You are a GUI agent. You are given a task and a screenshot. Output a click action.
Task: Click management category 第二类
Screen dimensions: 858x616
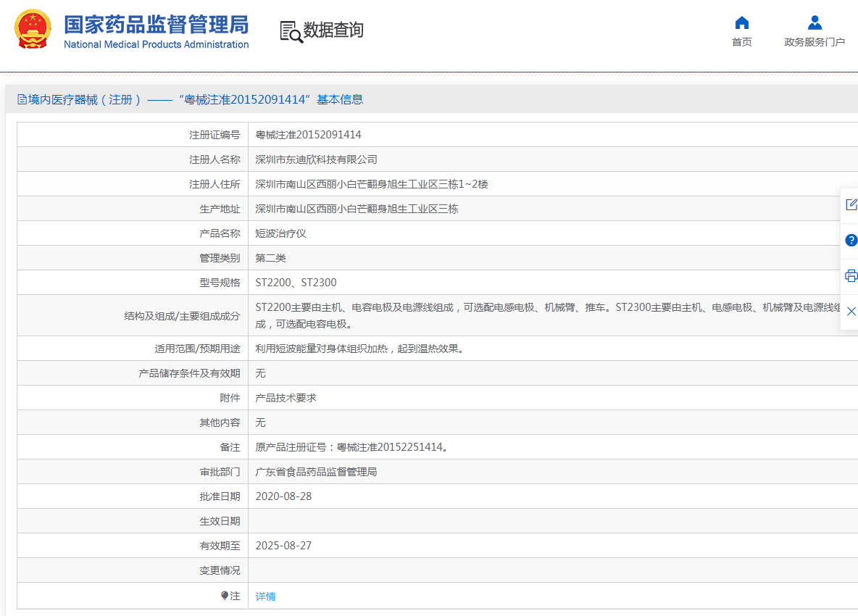(270, 258)
